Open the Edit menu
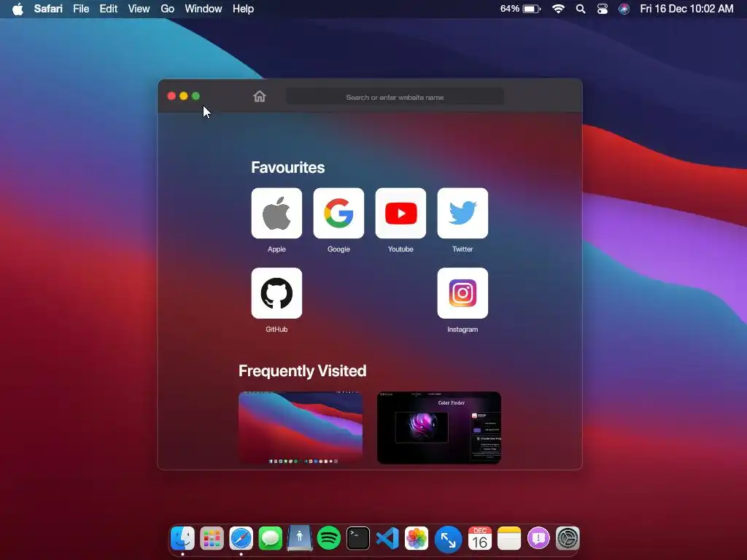The width and height of the screenshot is (747, 560). [x=108, y=9]
